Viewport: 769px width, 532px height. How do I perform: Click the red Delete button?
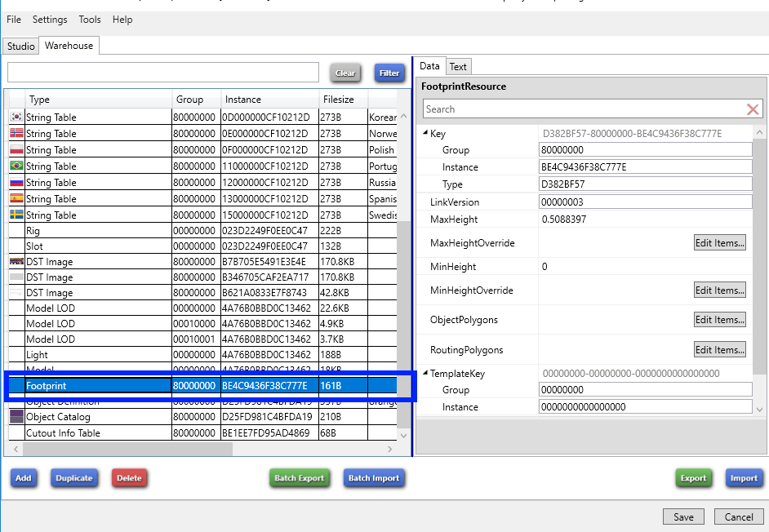click(129, 478)
